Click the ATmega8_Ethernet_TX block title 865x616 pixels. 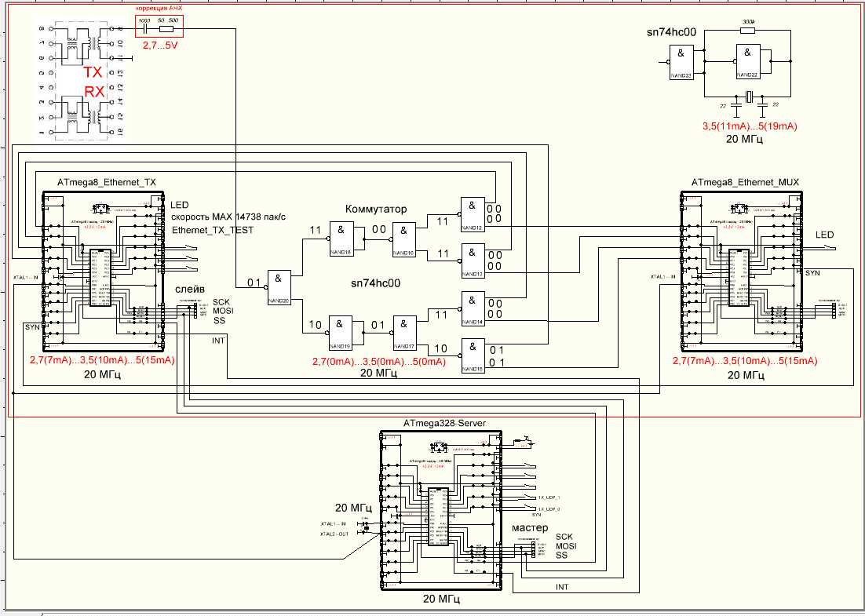(107, 181)
